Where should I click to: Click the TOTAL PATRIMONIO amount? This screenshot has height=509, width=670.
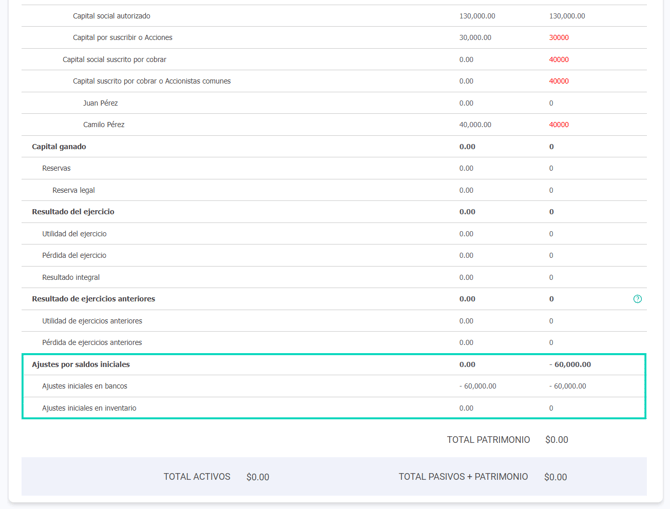pyautogui.click(x=556, y=440)
